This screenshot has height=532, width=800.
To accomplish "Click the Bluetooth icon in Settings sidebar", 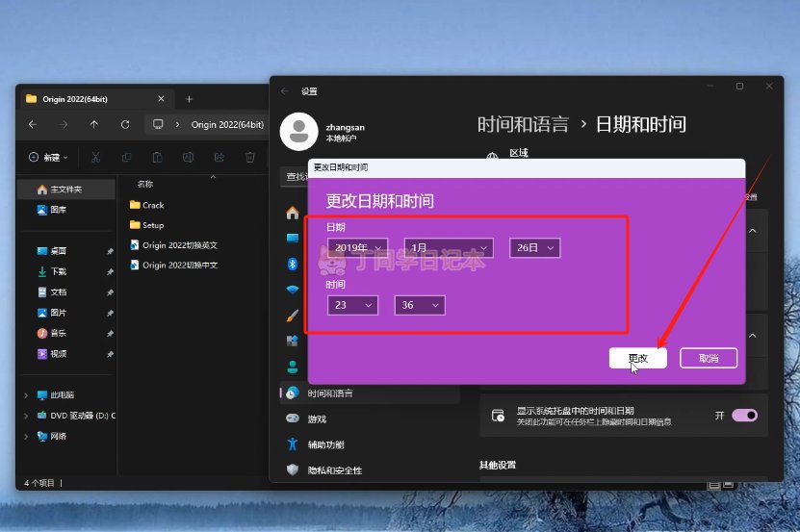I will click(293, 264).
